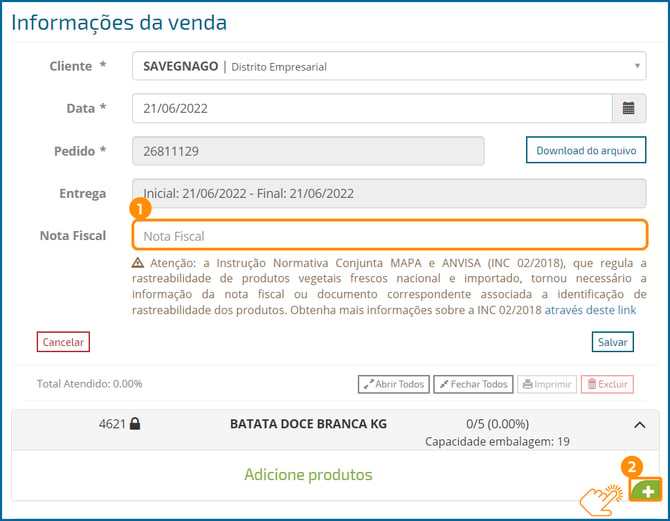Open the calendar date picker icon
670x521 pixels.
(628, 108)
